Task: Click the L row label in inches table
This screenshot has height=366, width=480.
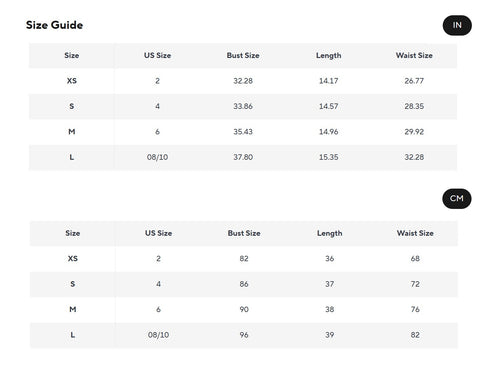Action: 72,157
